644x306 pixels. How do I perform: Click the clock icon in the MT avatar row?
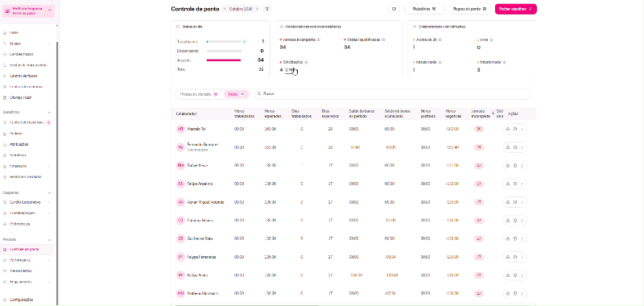515,129
